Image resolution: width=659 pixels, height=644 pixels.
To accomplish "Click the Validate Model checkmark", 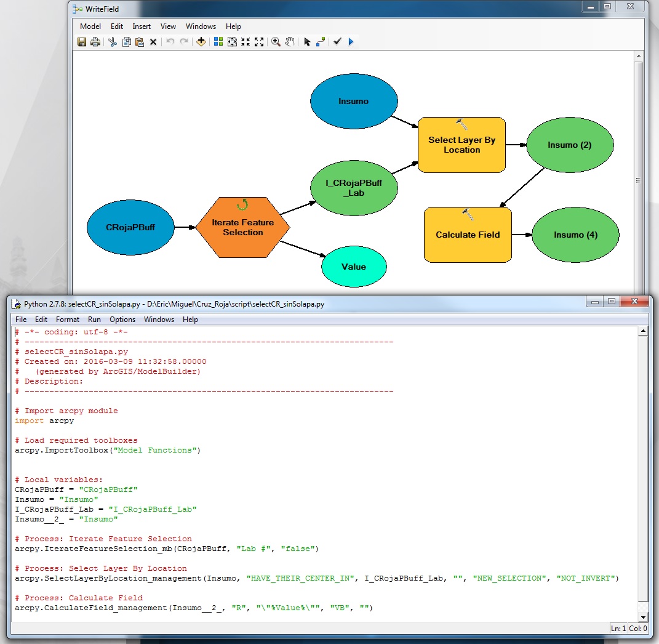I will point(337,42).
